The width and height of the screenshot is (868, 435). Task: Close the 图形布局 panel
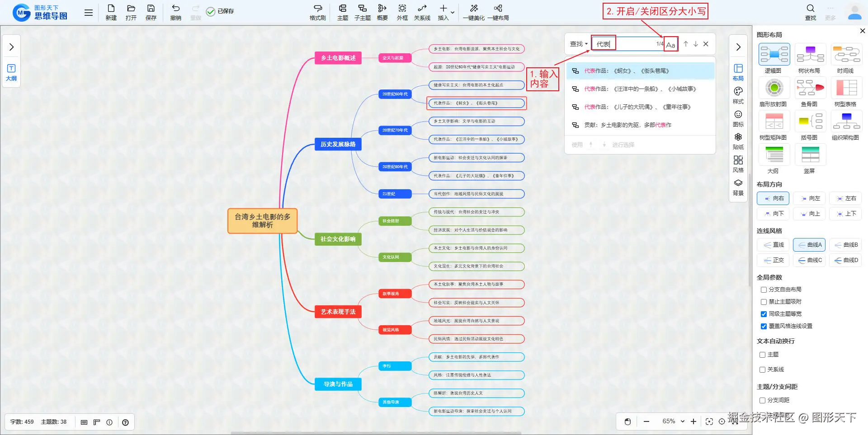(863, 31)
